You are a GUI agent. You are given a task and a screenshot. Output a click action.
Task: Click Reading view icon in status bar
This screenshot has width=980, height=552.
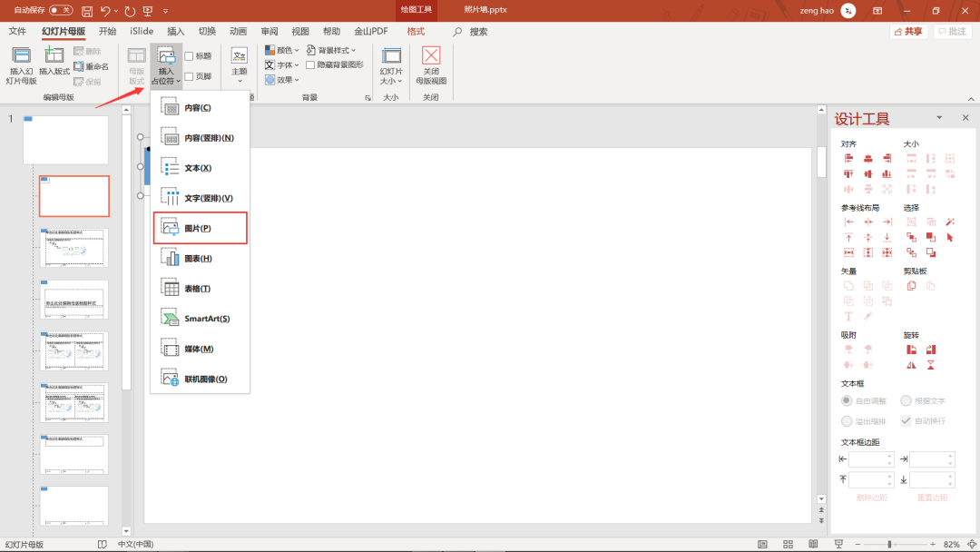[x=813, y=545]
